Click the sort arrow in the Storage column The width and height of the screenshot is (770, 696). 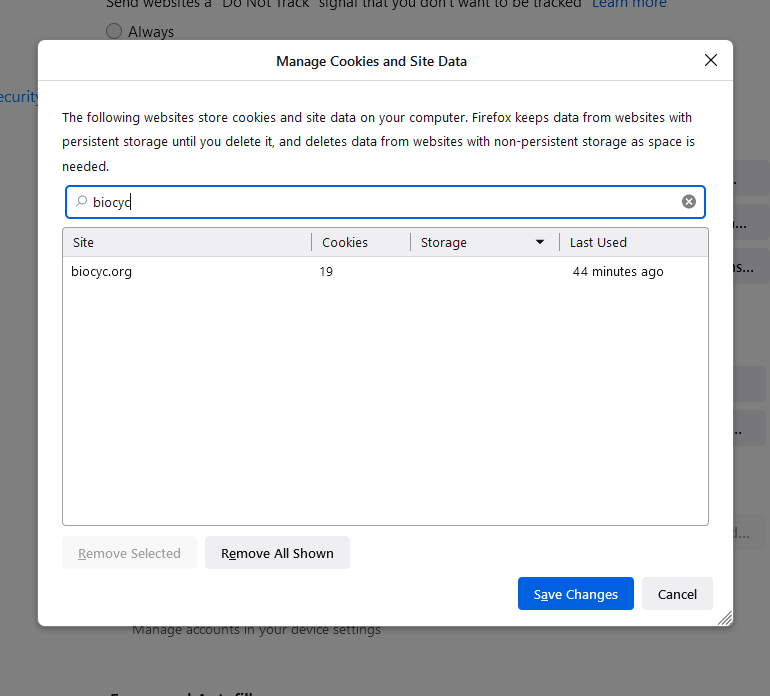[x=540, y=243]
